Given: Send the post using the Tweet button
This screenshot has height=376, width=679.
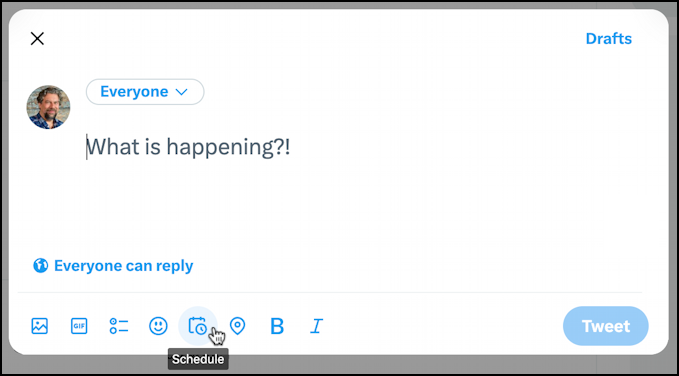Looking at the screenshot, I should (x=605, y=326).
